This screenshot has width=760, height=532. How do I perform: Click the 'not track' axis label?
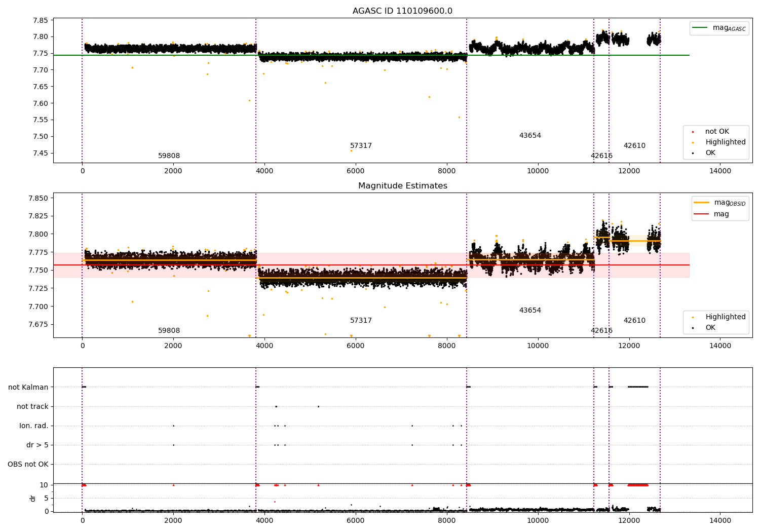[32, 406]
